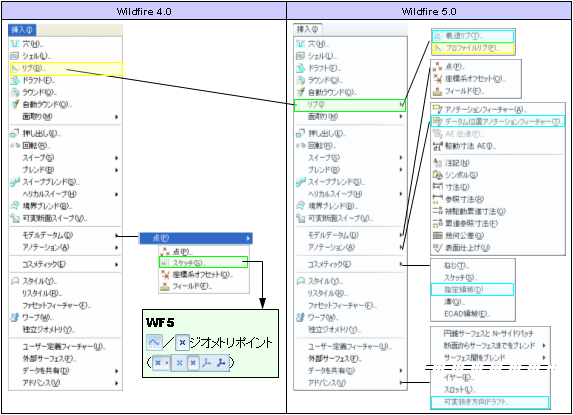
Task: Click 軌道リブ icon in Wildfire 5.0 submenu
Action: tap(438, 36)
